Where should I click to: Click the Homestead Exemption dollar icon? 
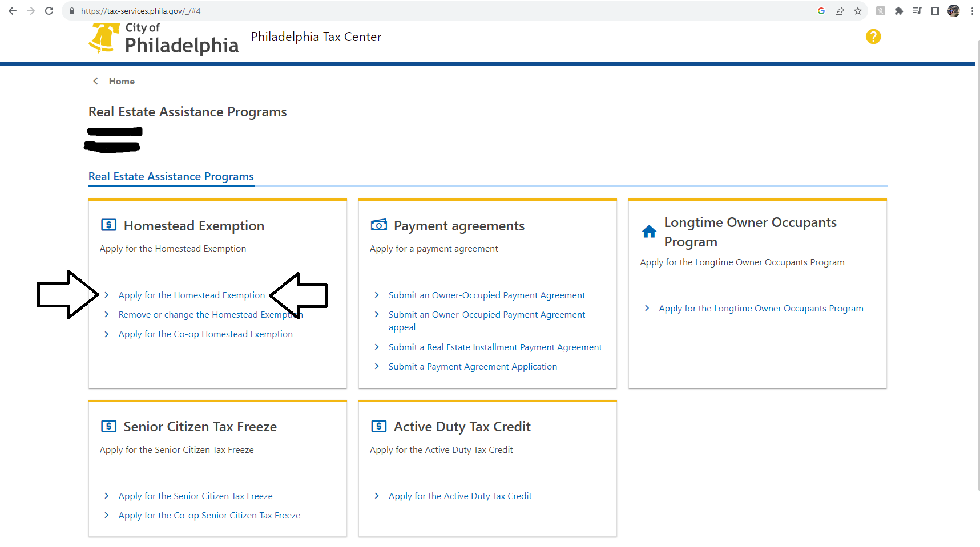point(109,225)
